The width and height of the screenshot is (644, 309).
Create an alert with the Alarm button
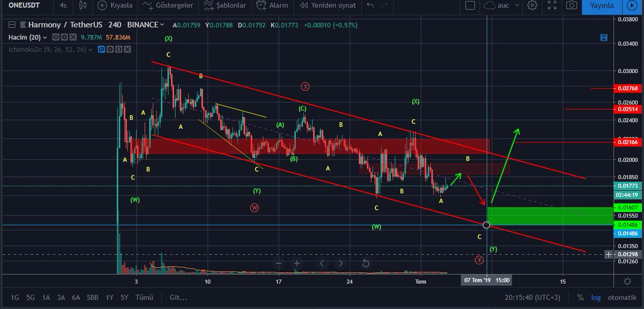click(x=272, y=5)
